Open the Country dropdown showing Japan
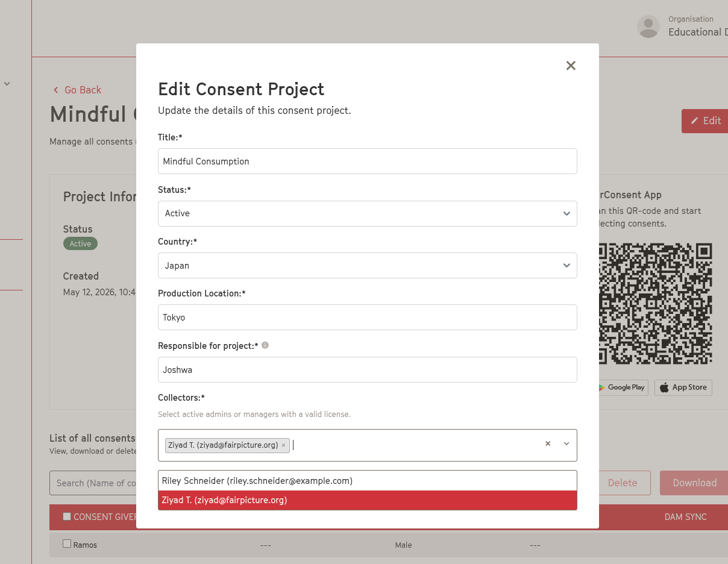Viewport: 728px width, 564px height. coord(368,265)
